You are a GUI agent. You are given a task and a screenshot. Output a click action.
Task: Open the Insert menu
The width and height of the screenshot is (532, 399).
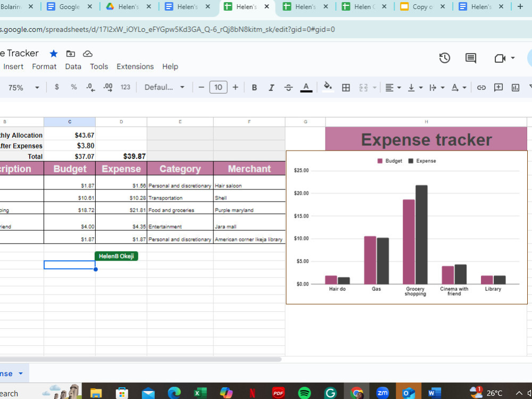point(13,66)
